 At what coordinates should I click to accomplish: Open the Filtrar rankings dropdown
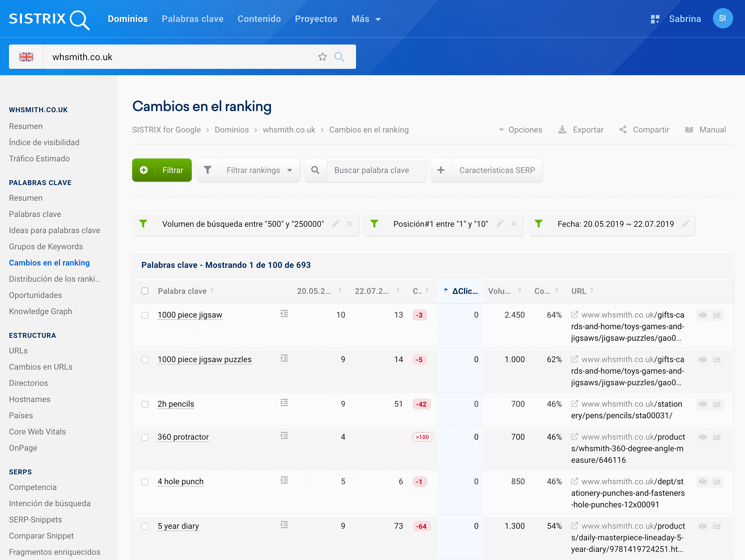pos(259,170)
